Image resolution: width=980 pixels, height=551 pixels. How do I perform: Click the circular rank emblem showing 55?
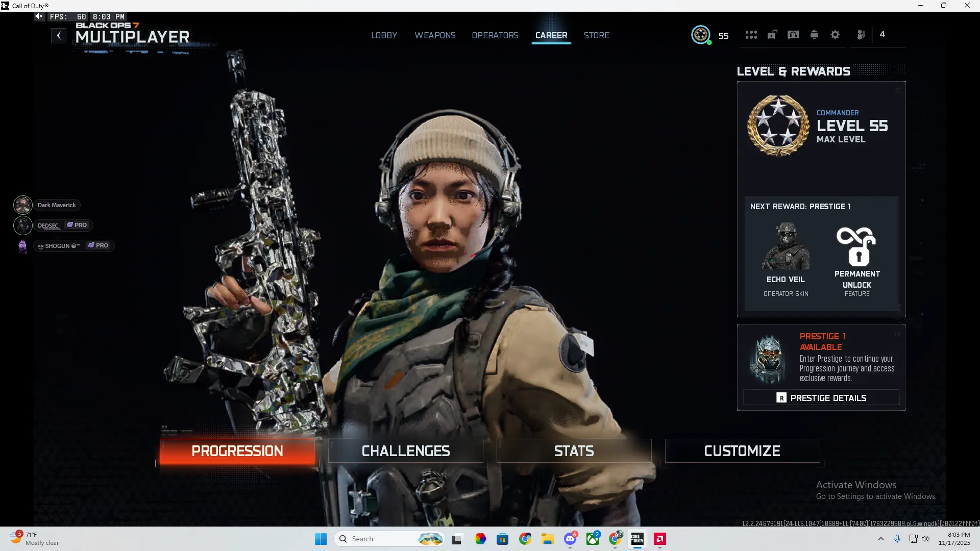click(x=701, y=35)
